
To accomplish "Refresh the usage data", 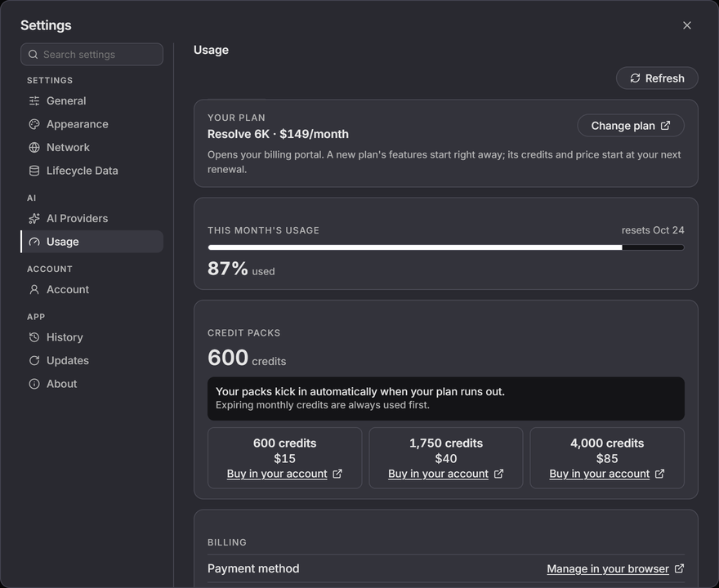I will (657, 78).
